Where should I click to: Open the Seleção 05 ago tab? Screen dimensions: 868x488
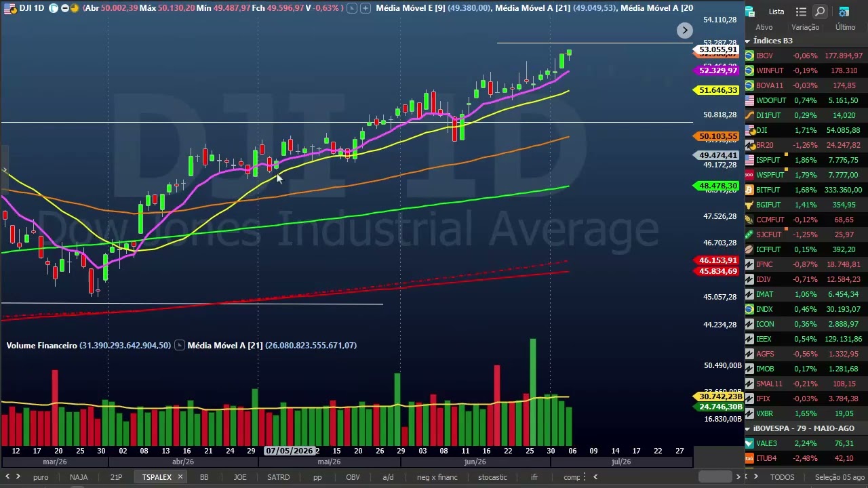pyautogui.click(x=840, y=477)
